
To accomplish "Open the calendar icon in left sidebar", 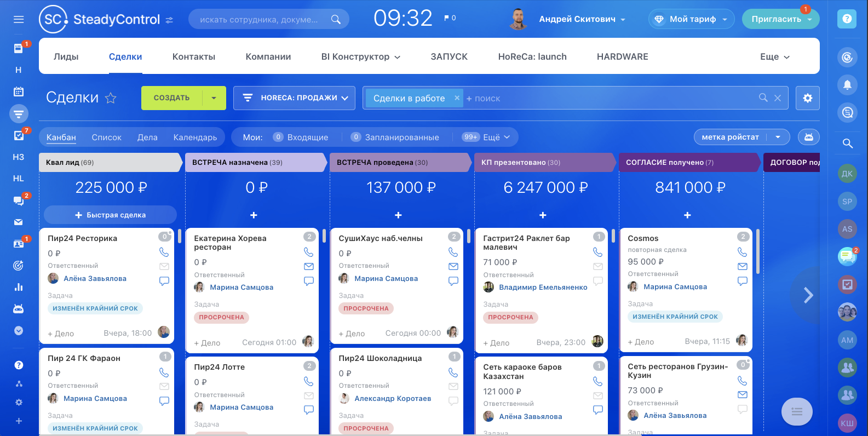I will [x=19, y=91].
